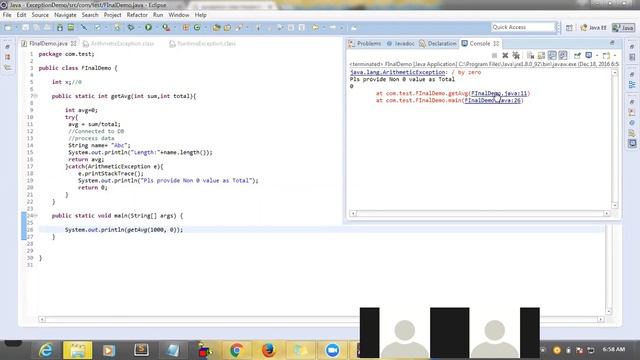Close the FinalDemo.java editor tab
This screenshot has height=360, width=640.
[73, 43]
